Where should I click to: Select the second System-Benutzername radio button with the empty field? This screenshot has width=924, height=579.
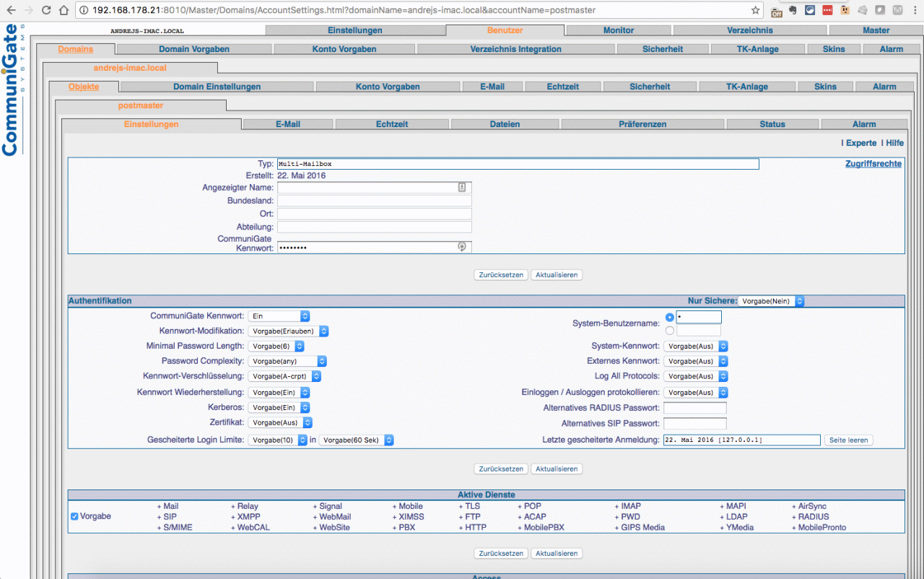[x=670, y=331]
